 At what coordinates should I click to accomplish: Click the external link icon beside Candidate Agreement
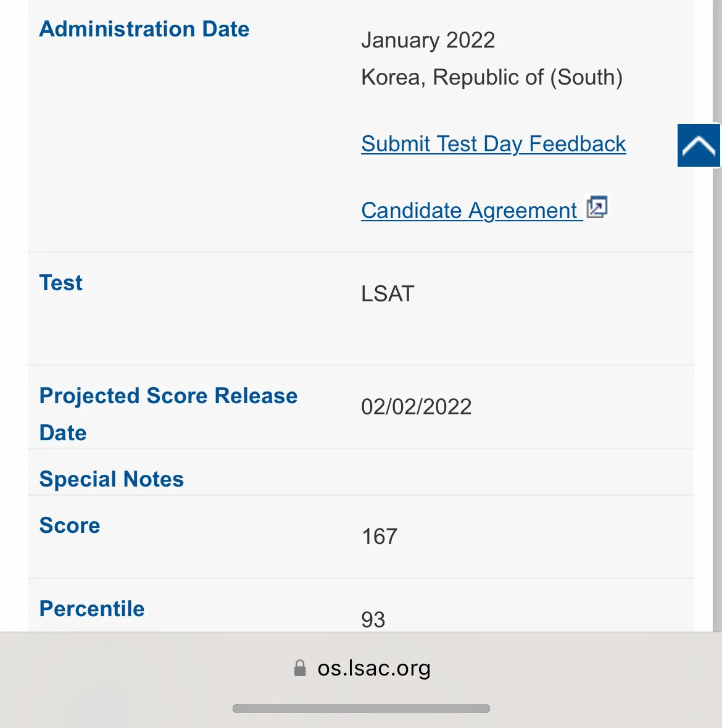point(597,207)
